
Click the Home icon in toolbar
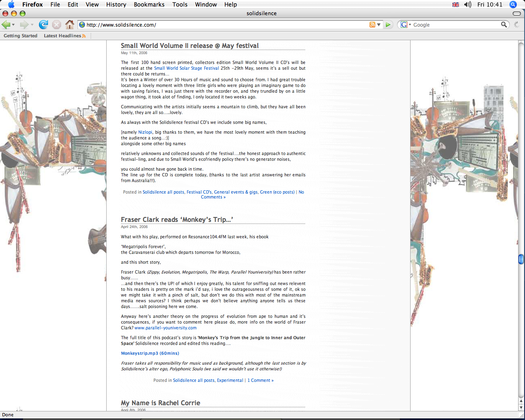[x=70, y=25]
